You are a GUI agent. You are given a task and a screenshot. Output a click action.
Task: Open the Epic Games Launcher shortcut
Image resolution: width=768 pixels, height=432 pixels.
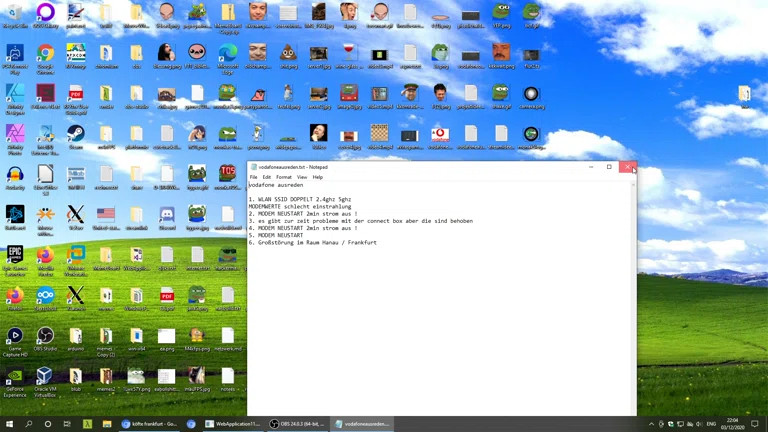tap(15, 256)
